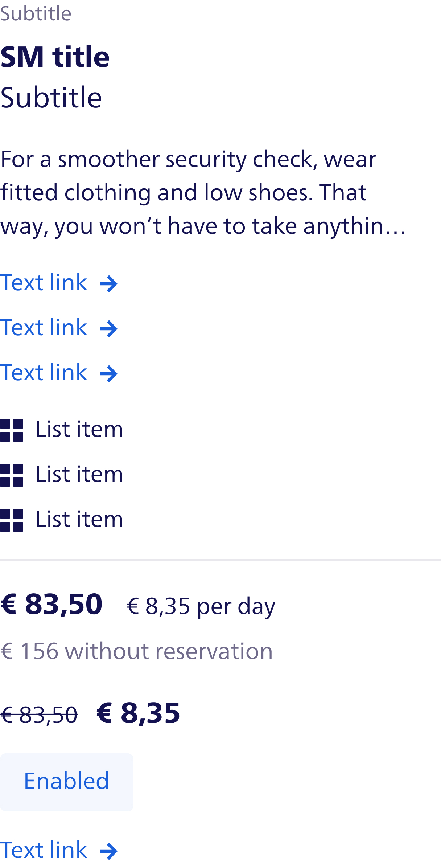Open the second Text link

44,327
